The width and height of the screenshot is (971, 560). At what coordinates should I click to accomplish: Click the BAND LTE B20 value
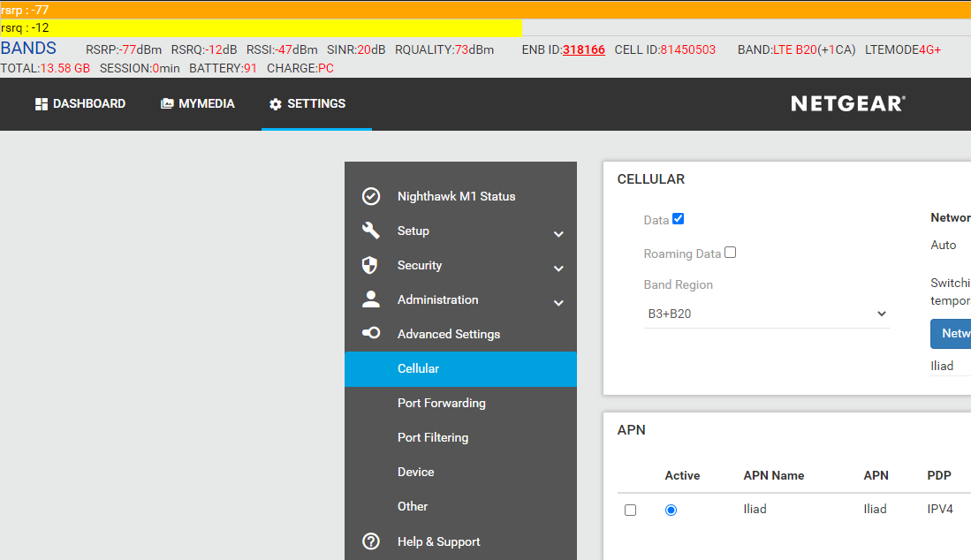[795, 49]
